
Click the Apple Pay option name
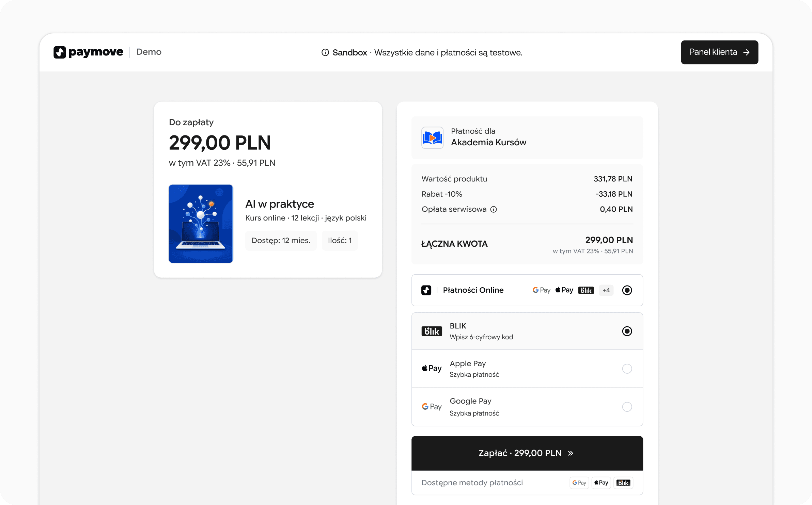pos(468,363)
